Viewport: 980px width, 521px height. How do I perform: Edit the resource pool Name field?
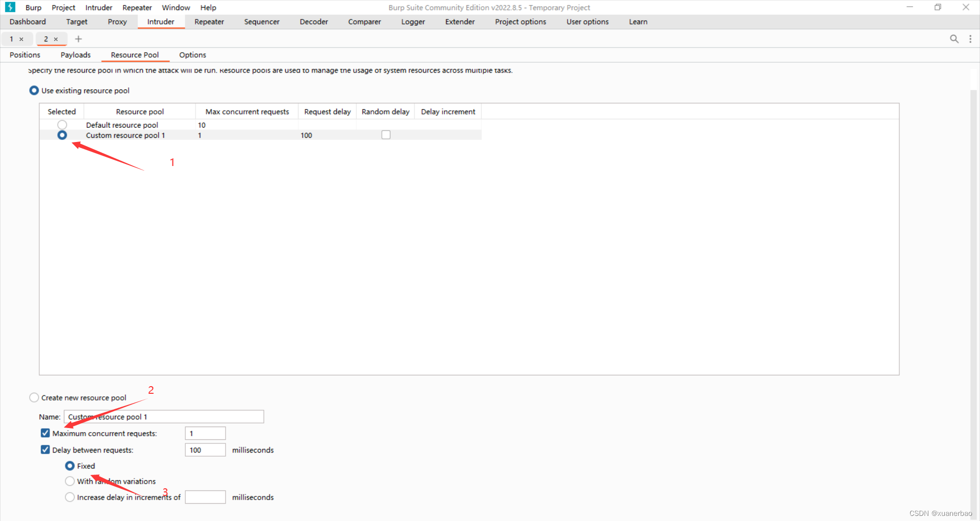(x=163, y=416)
